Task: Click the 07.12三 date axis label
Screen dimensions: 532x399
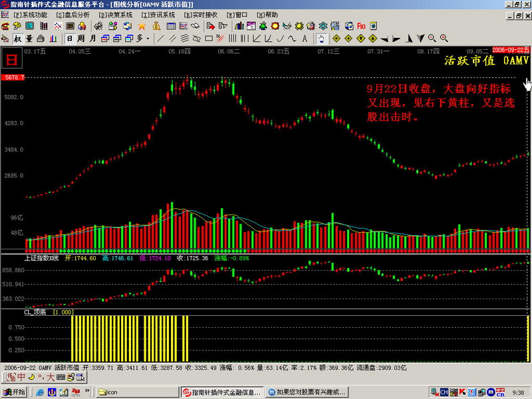Action: (329, 52)
